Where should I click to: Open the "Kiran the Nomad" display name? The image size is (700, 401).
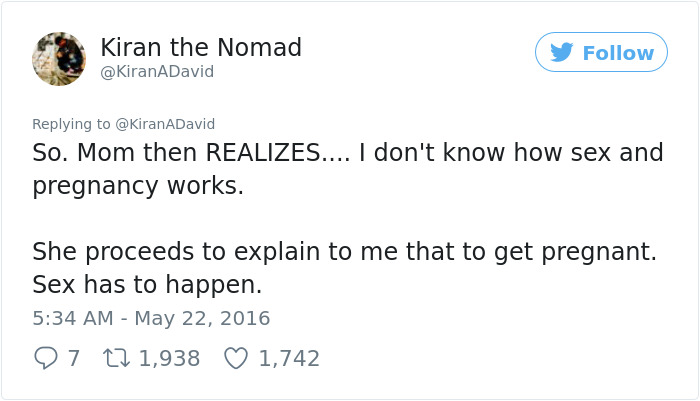[x=201, y=47]
